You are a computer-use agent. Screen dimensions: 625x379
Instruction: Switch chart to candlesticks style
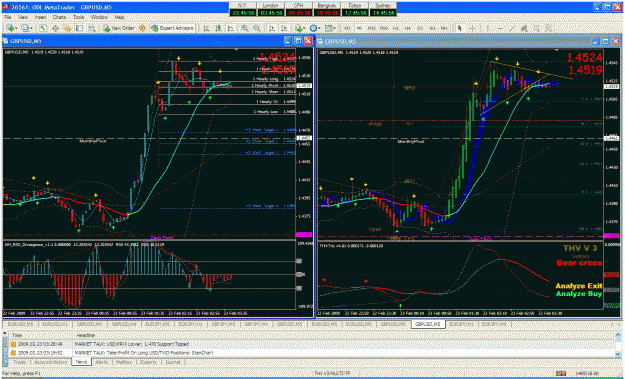[x=218, y=28]
